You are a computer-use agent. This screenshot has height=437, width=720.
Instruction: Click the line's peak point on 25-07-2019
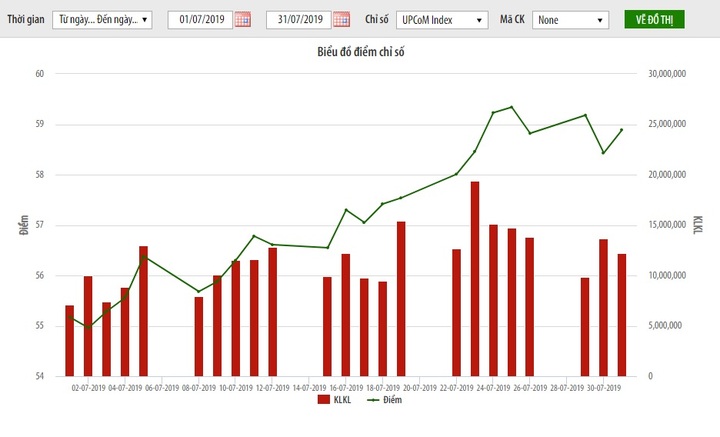click(x=512, y=107)
